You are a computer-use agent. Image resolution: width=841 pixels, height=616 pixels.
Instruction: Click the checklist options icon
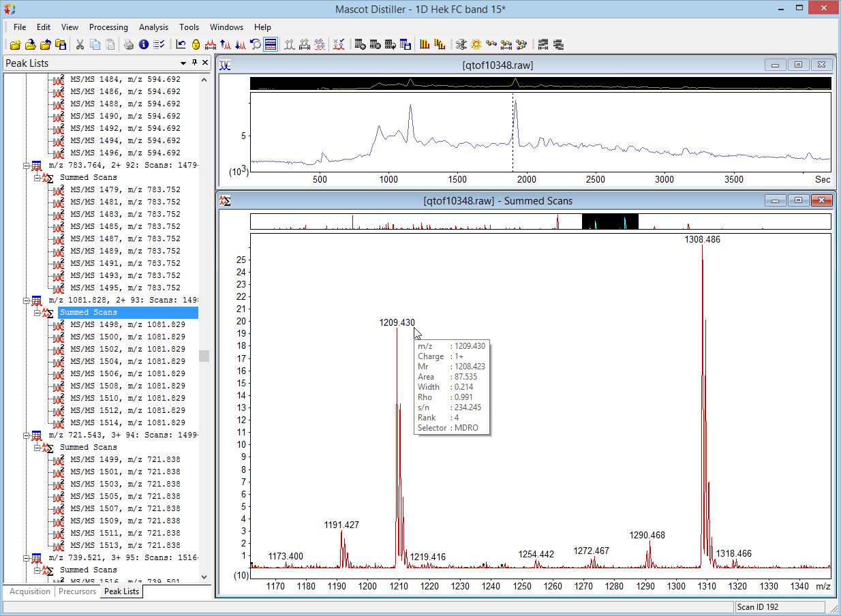159,45
